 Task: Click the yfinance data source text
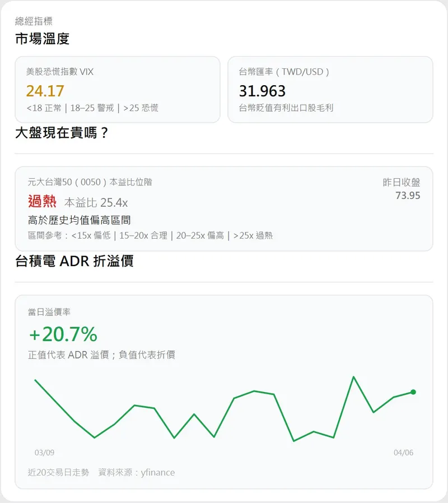tap(157, 473)
